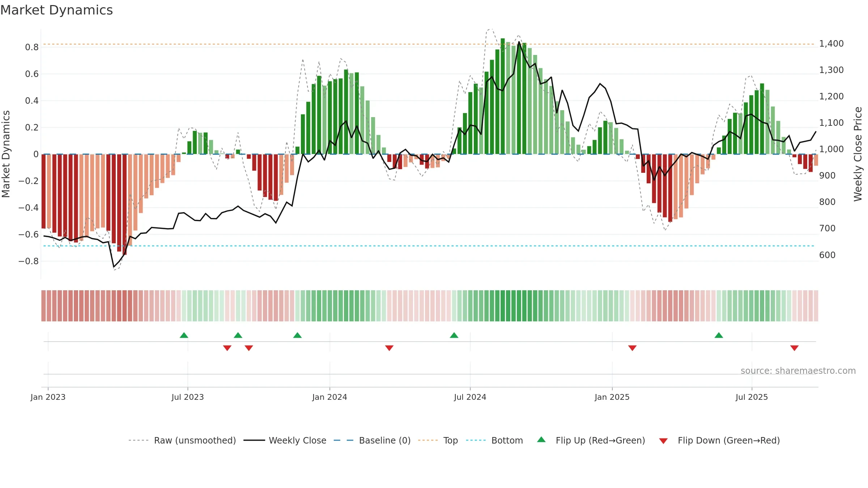Image resolution: width=868 pixels, height=488 pixels.
Task: Click the Market Dynamics chart title
Action: (56, 10)
